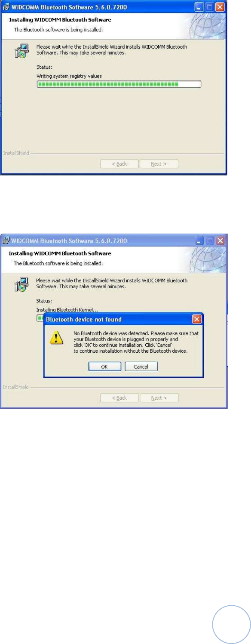
Task: Close the installer window installing Bluetooth Kernel
Action: coord(220,240)
